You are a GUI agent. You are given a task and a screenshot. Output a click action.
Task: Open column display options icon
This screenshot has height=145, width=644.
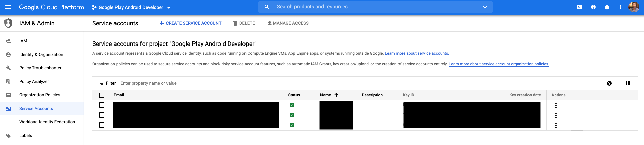click(x=628, y=83)
